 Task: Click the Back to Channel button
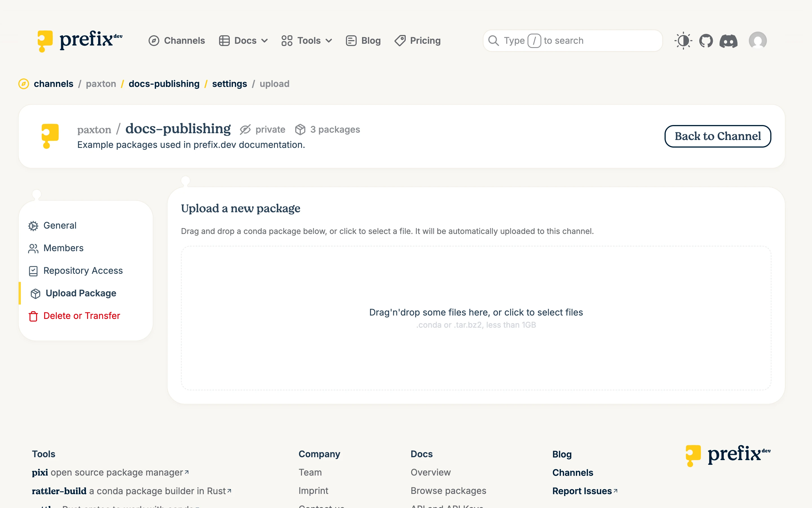pyautogui.click(x=718, y=136)
